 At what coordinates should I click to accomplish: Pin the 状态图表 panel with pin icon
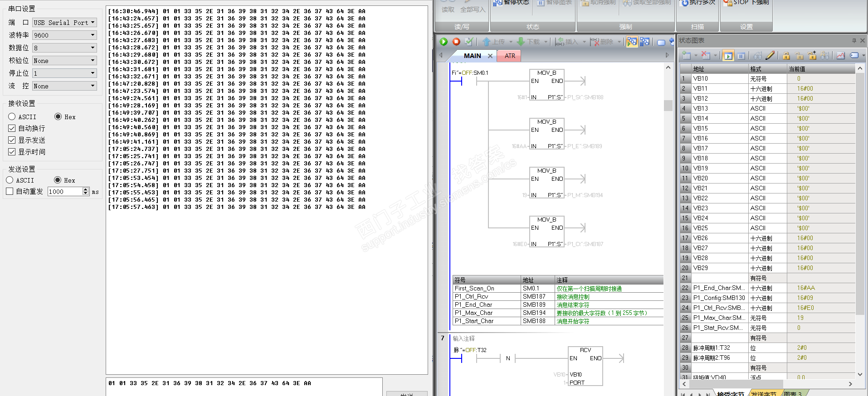pos(854,40)
